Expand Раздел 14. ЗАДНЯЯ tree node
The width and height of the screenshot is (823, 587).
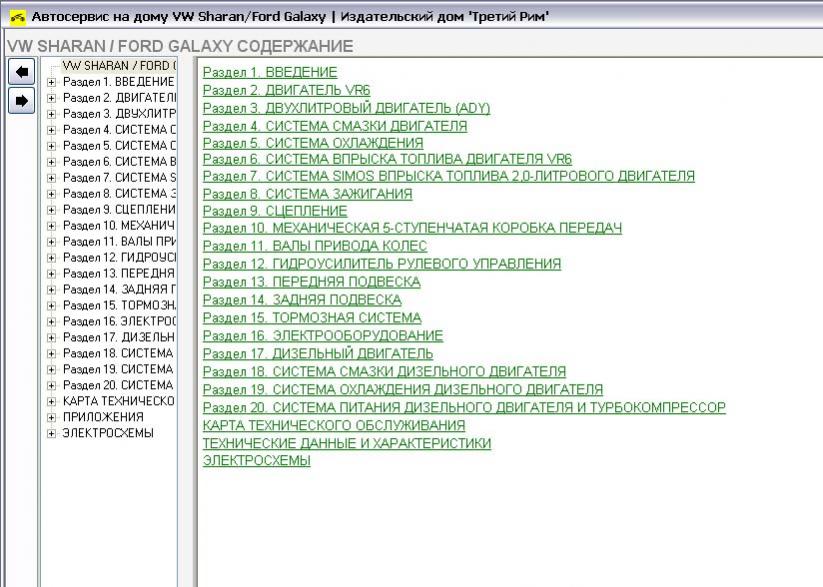pyautogui.click(x=51, y=290)
